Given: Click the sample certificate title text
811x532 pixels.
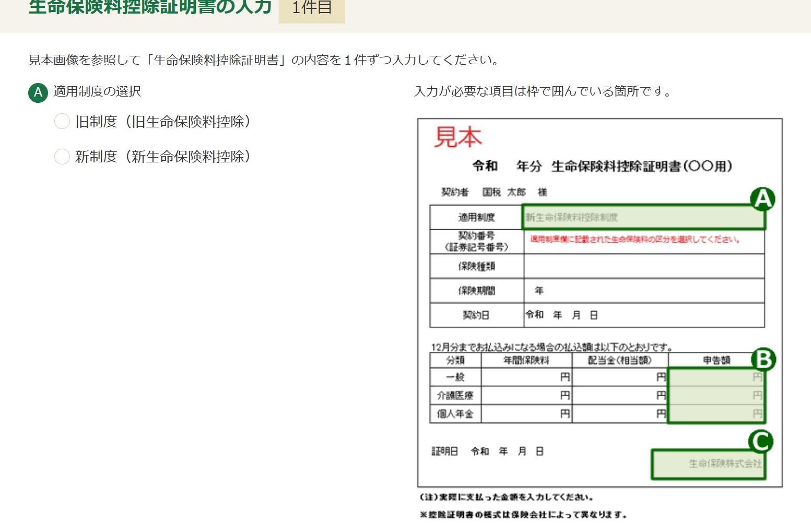Looking at the screenshot, I should coord(602,166).
